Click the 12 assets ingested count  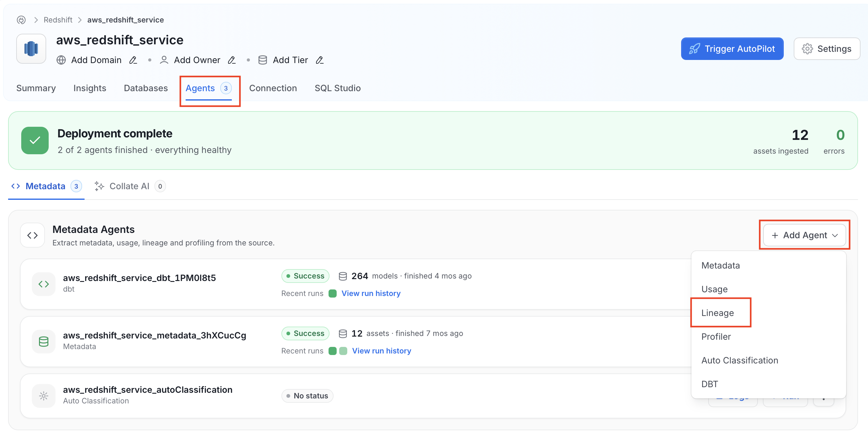click(x=800, y=135)
